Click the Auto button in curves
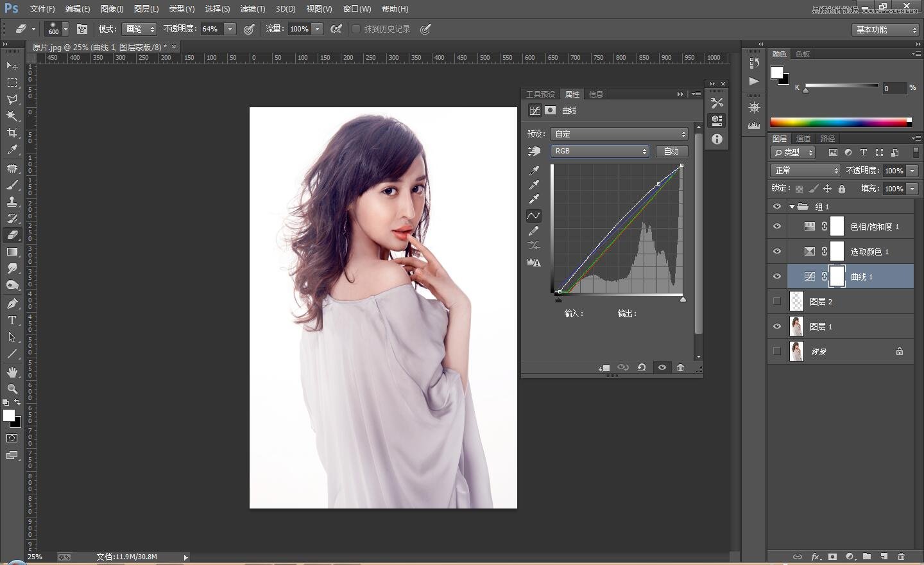 point(671,151)
